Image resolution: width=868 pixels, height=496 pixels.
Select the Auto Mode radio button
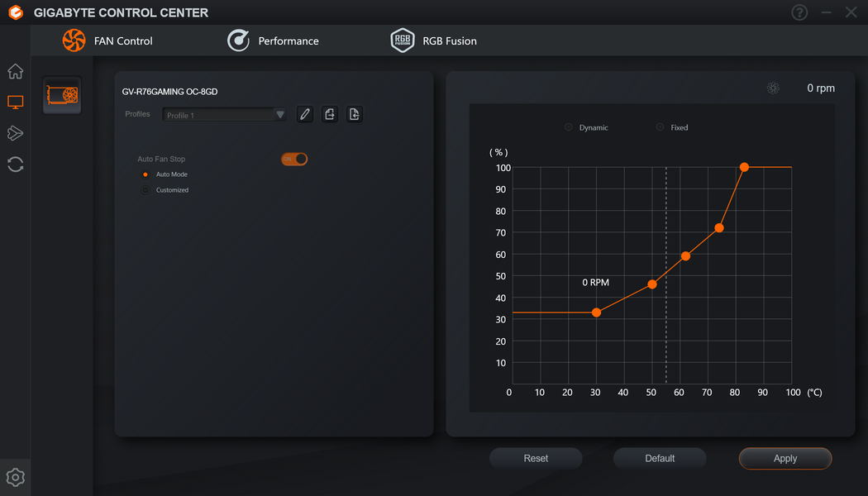pyautogui.click(x=145, y=174)
